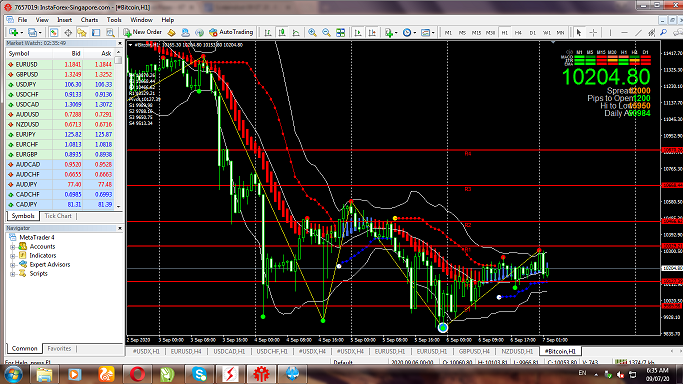
Task: Open the EURUSD,H4 chart tab
Action: pos(186,351)
